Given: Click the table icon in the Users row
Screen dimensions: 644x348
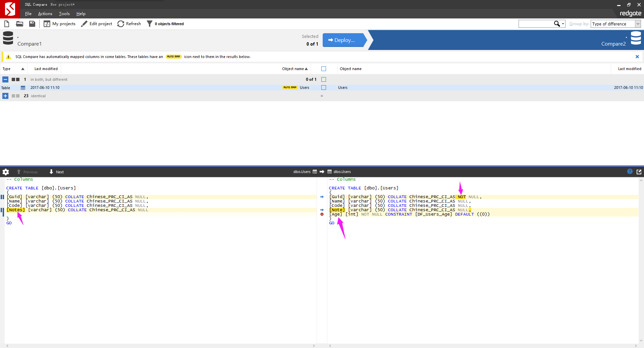Looking at the screenshot, I should coord(23,88).
